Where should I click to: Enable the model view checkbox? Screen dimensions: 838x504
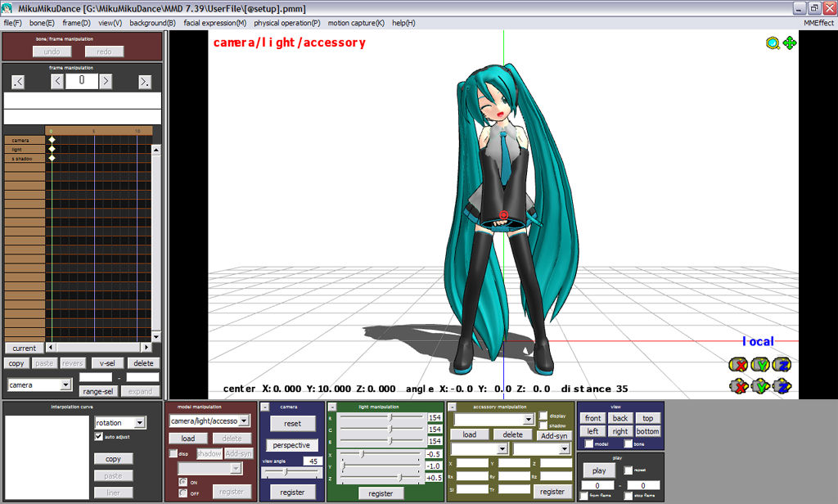[x=589, y=444]
